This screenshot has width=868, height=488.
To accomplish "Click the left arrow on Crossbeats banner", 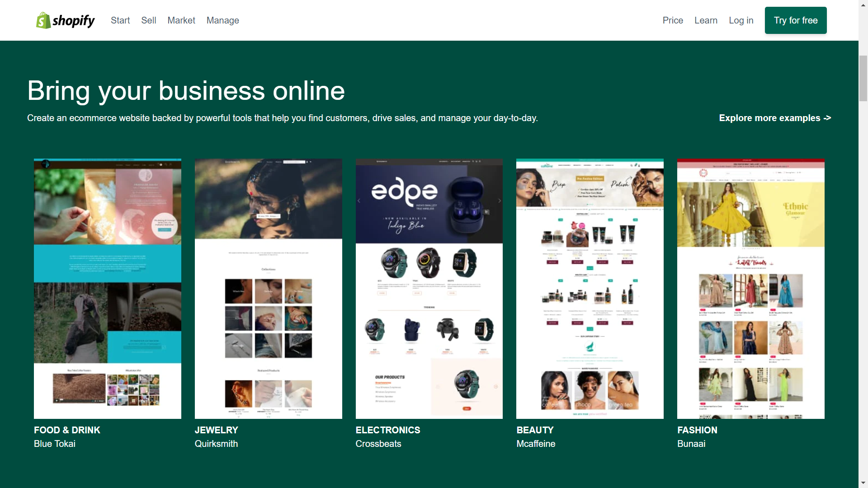I will (359, 201).
